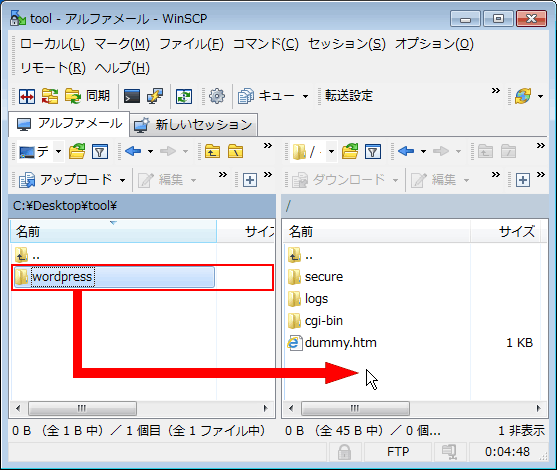The image size is (557, 470).
Task: Open the セッション(S) menu
Action: pyautogui.click(x=347, y=44)
